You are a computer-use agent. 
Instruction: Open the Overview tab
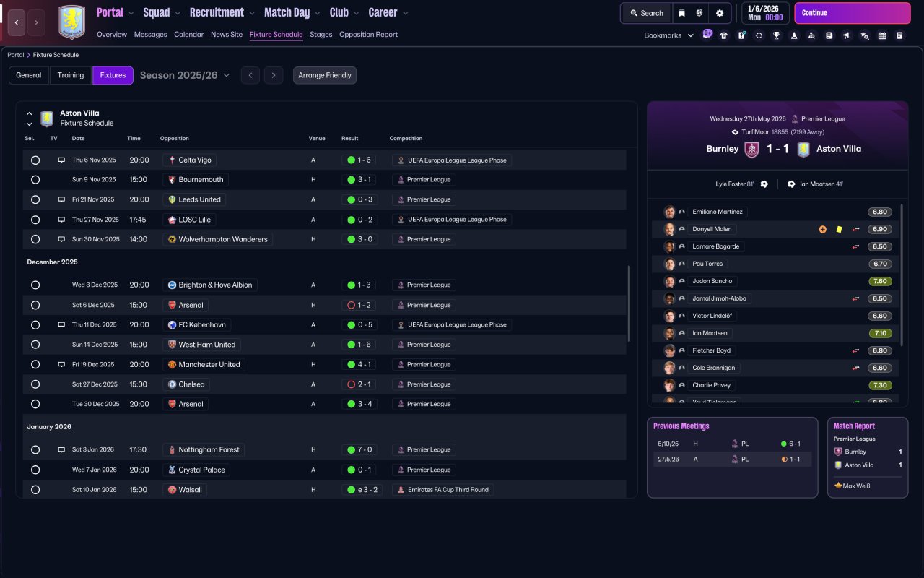coord(112,35)
